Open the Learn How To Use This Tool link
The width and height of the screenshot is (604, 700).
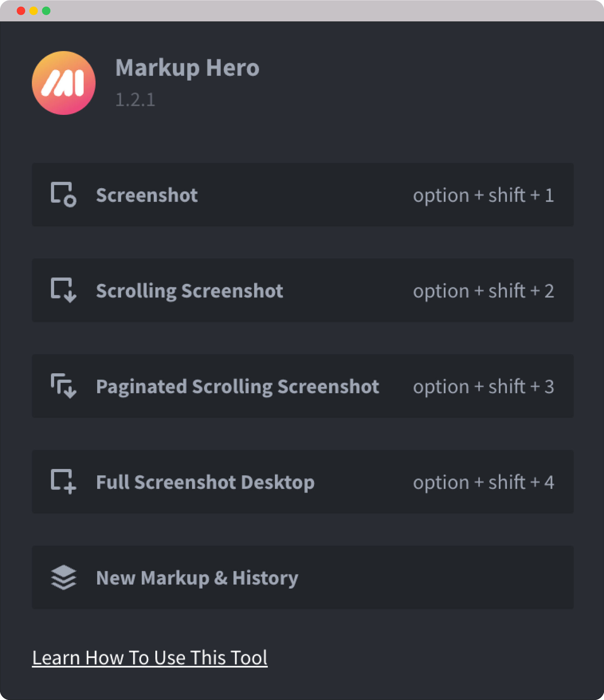pos(149,658)
